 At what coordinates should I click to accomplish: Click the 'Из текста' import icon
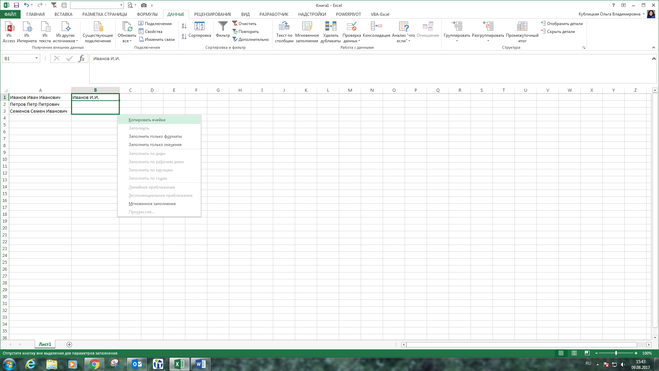tap(45, 32)
